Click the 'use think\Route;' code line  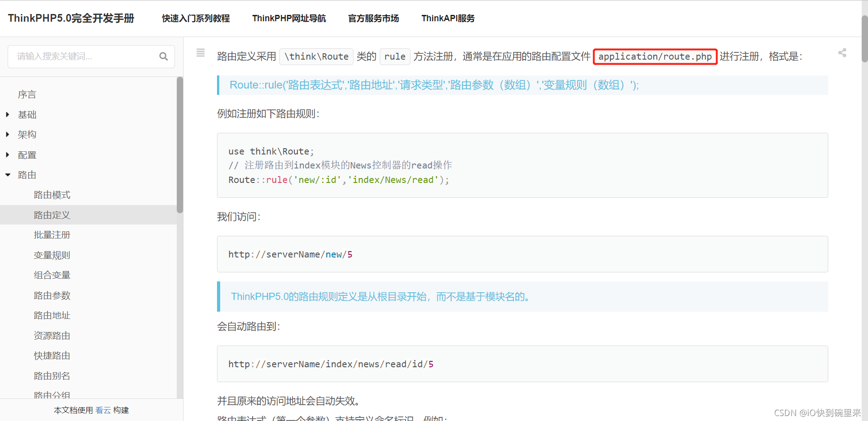click(271, 151)
